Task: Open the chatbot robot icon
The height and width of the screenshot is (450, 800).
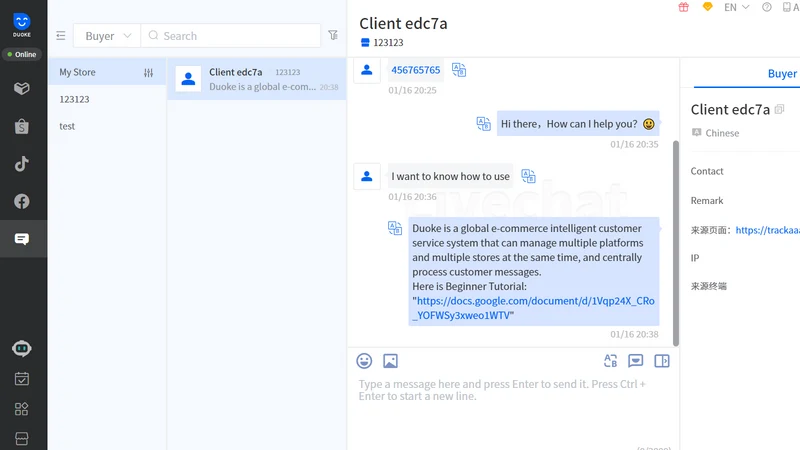Action: (21, 348)
